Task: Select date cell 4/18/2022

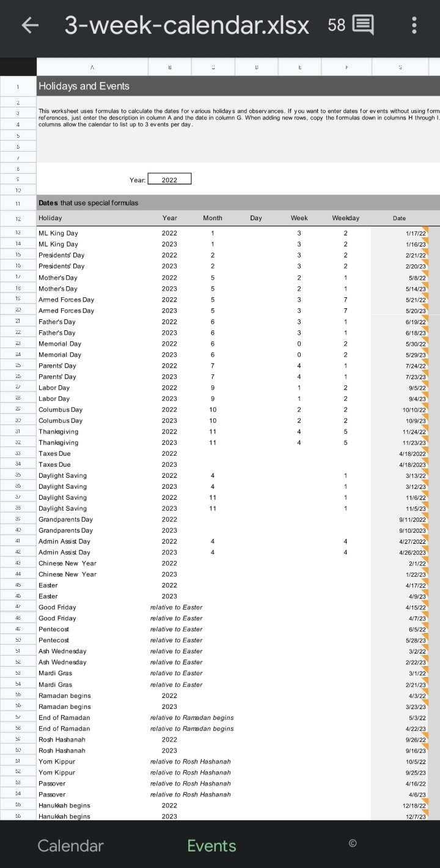Action: click(400, 453)
